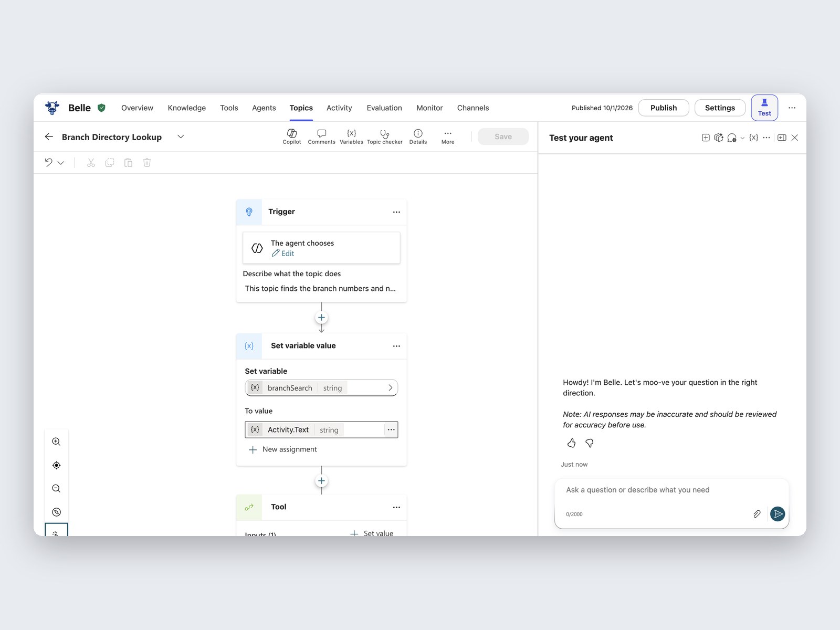
Task: Switch to the Knowledge tab
Action: [x=187, y=108]
